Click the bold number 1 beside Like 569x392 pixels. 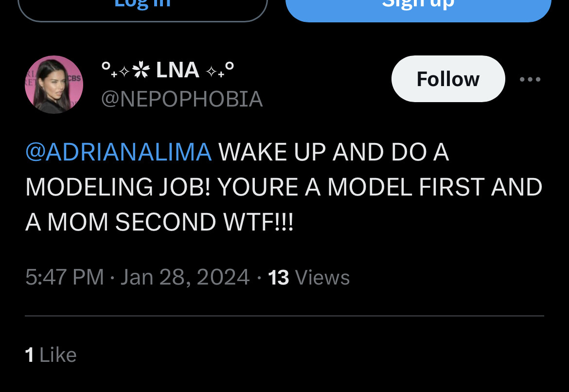tap(30, 355)
